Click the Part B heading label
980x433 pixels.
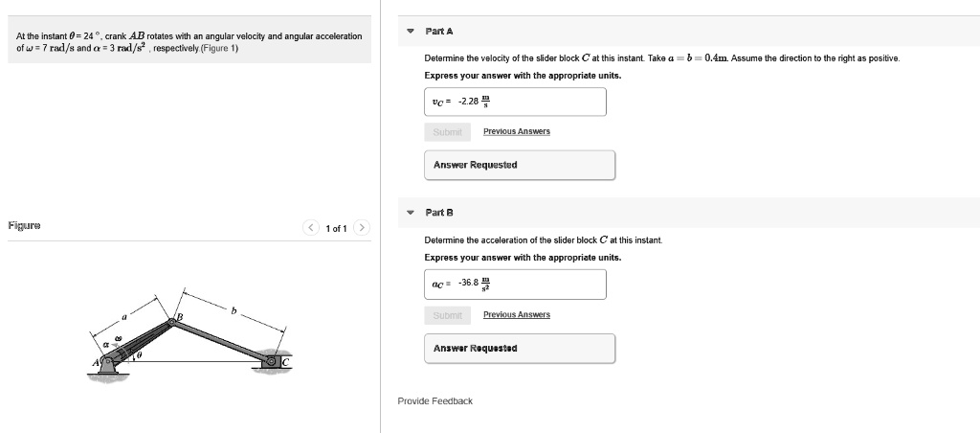pos(438,212)
